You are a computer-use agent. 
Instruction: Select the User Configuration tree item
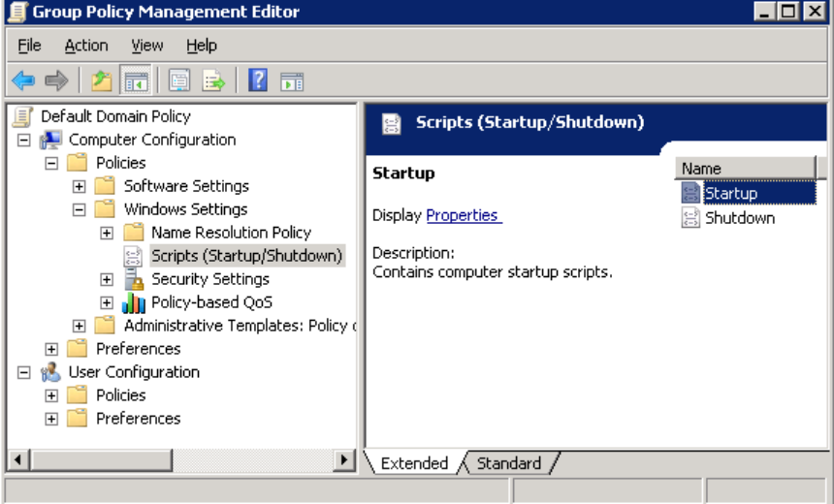click(134, 372)
